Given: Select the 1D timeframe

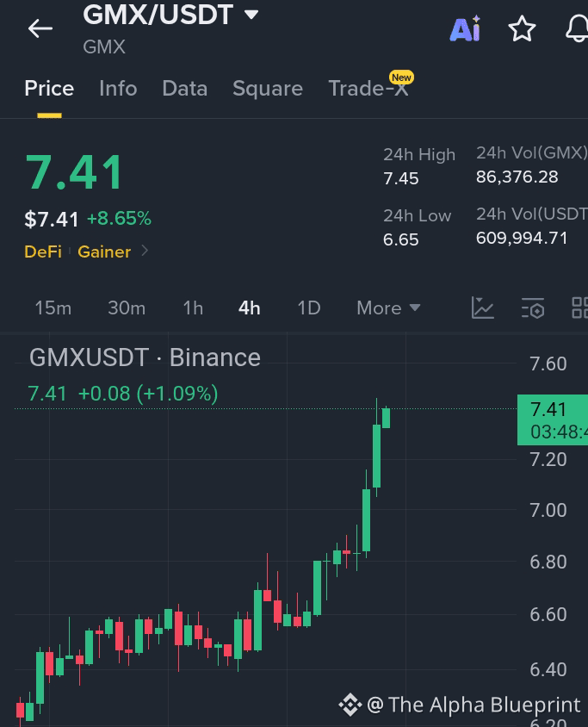Looking at the screenshot, I should (309, 308).
